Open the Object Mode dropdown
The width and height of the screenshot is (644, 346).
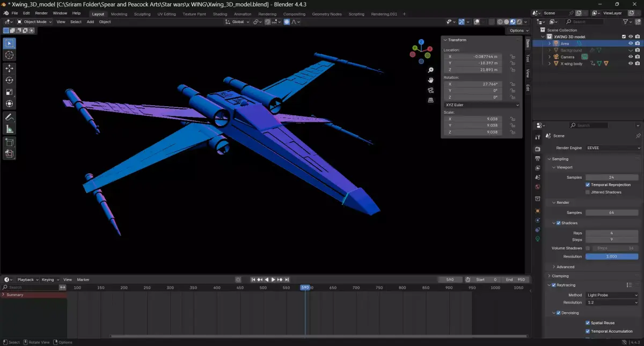[34, 22]
